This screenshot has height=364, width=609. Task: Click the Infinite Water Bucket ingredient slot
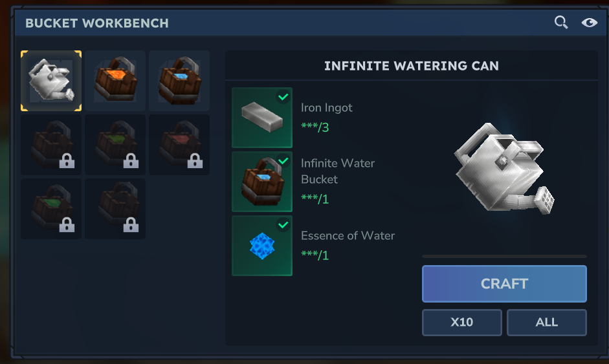coord(262,182)
